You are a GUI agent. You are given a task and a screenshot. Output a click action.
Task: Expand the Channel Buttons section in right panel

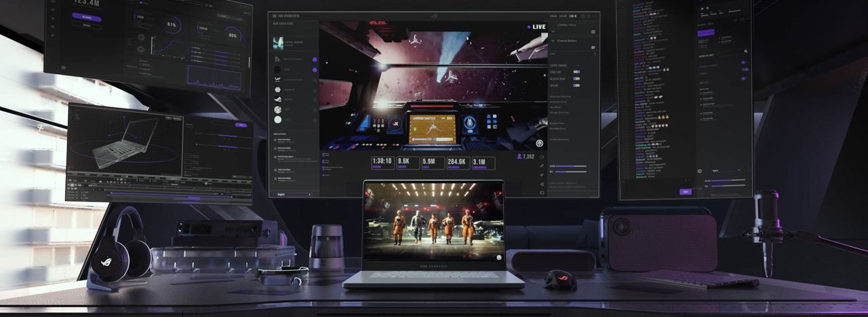point(553,40)
